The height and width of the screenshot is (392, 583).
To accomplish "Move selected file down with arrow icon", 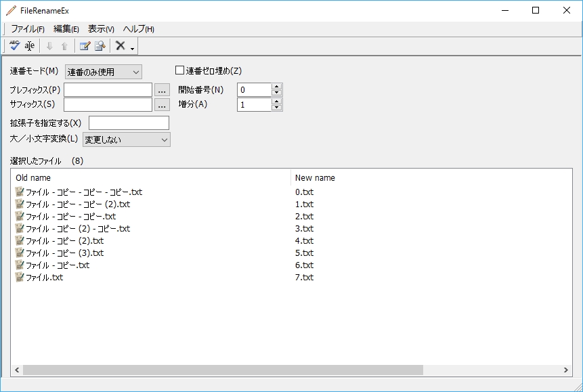I will click(50, 46).
